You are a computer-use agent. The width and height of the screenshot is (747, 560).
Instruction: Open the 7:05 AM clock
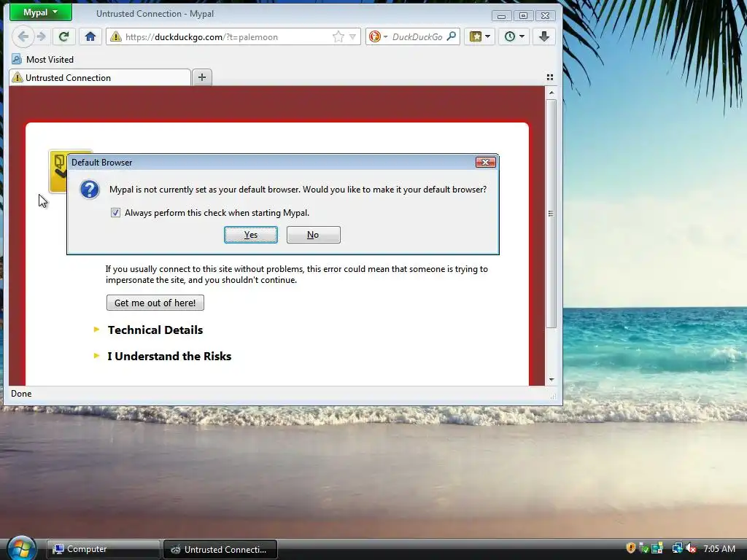[x=719, y=548]
